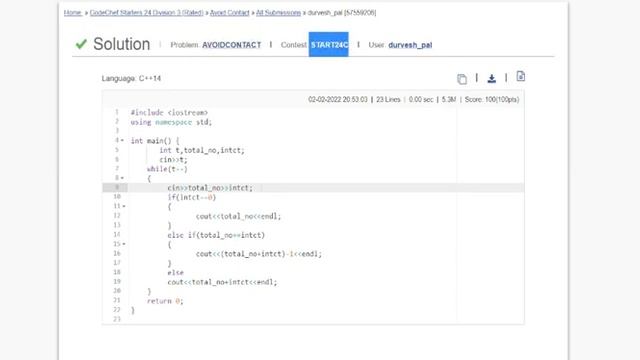Click the 'cin>>t;' line
This screenshot has height=360, width=640.
click(x=173, y=160)
